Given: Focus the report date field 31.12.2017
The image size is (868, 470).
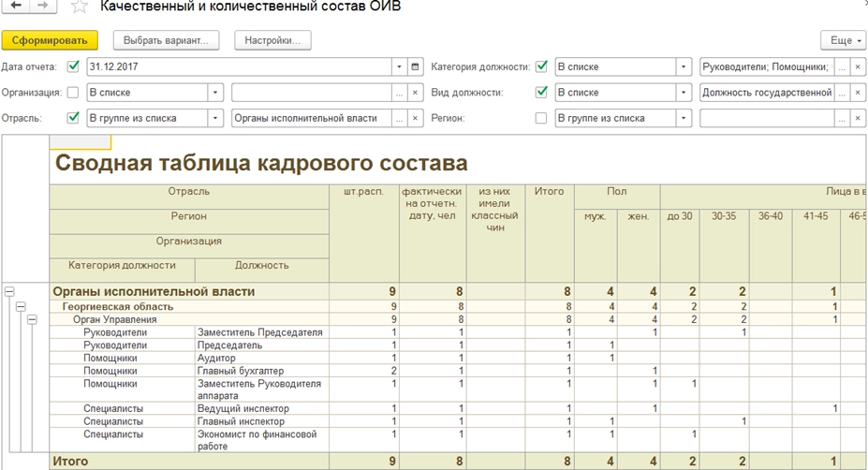Looking at the screenshot, I should (x=239, y=66).
